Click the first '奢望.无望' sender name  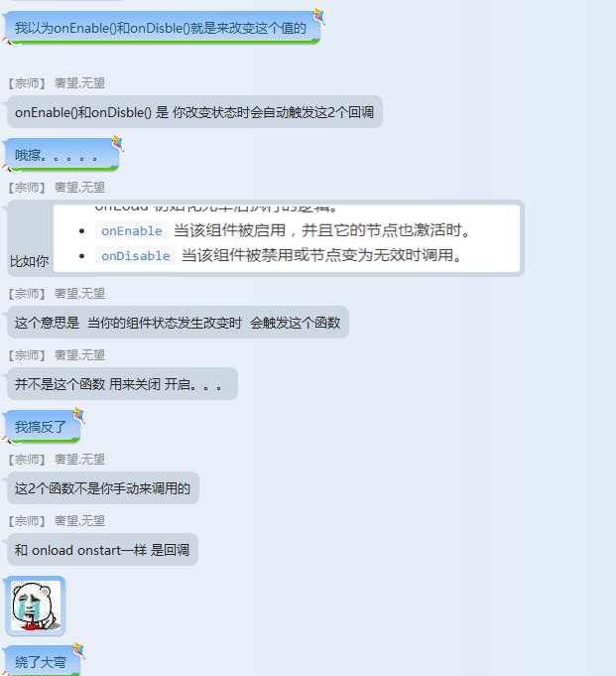(79, 83)
